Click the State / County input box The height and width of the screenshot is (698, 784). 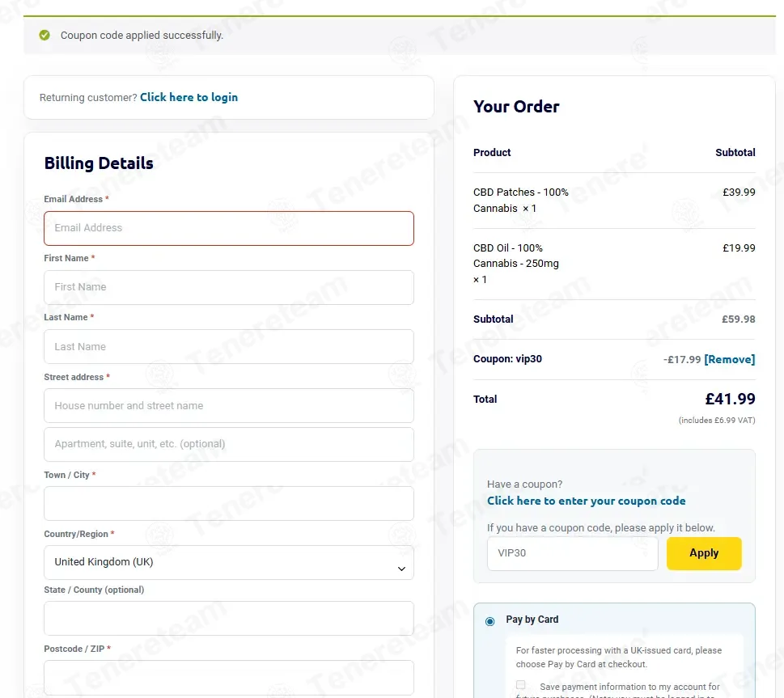pos(228,618)
